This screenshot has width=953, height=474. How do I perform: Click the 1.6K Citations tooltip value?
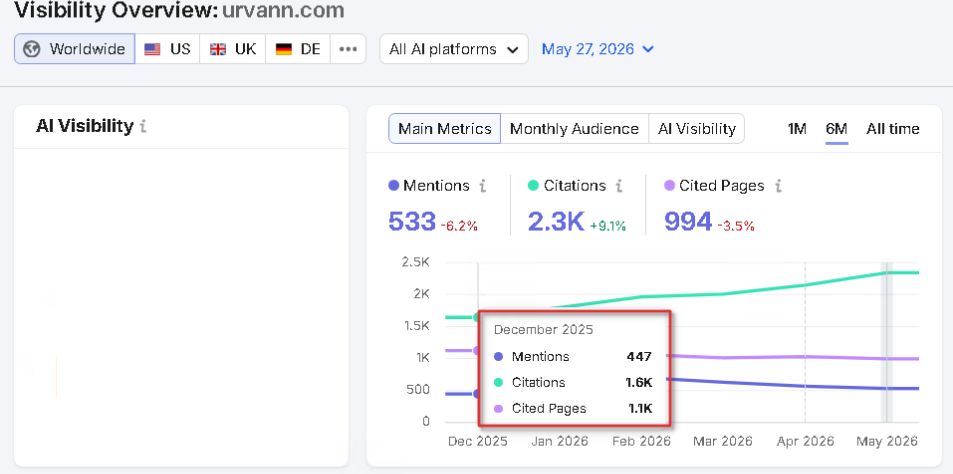pyautogui.click(x=639, y=383)
